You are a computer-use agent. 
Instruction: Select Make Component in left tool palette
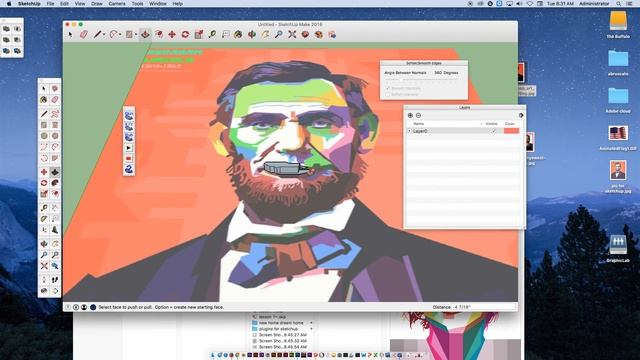pyautogui.click(x=55, y=89)
